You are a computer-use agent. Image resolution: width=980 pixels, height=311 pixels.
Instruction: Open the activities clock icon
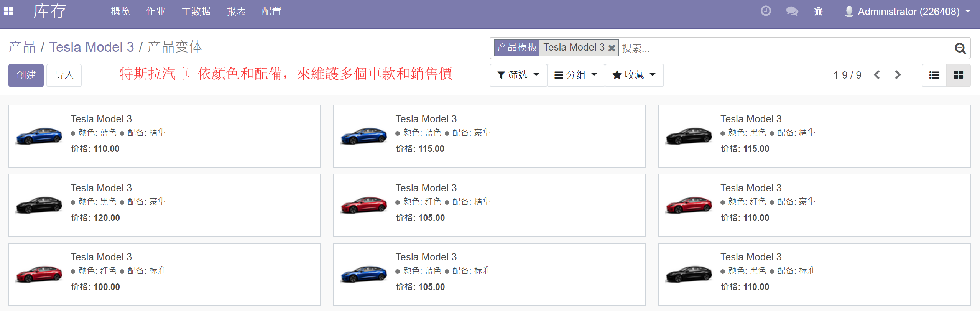(766, 11)
